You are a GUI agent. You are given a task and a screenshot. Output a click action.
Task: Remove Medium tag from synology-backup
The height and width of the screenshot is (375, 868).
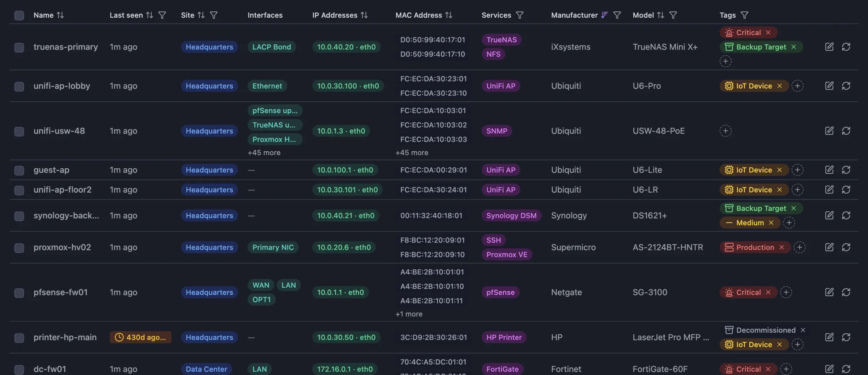(771, 223)
